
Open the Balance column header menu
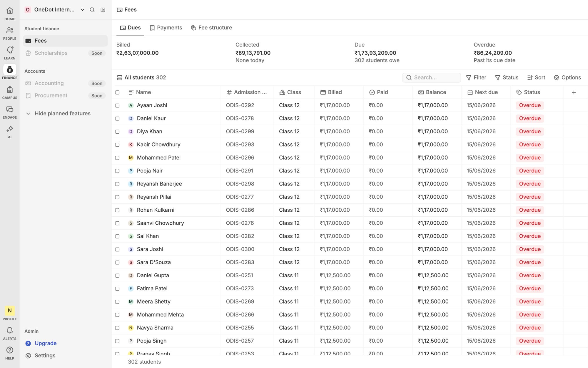point(437,92)
